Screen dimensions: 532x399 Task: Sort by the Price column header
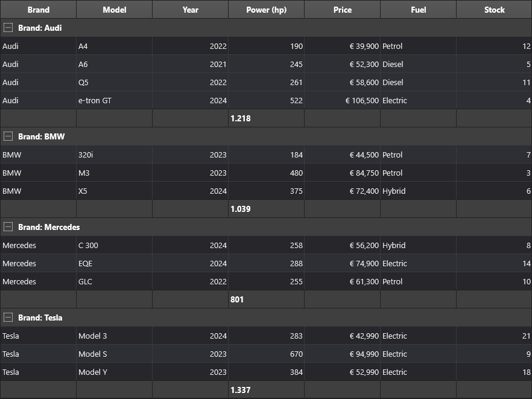pyautogui.click(x=343, y=10)
